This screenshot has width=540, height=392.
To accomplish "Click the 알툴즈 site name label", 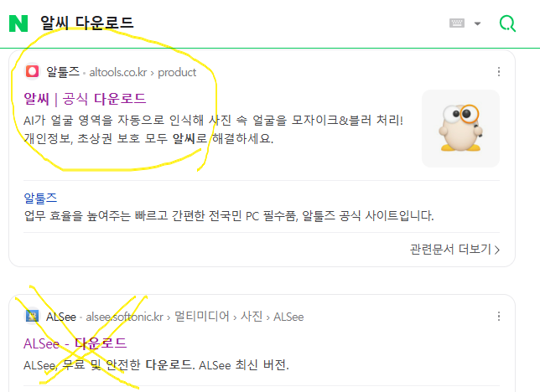I will point(63,72).
